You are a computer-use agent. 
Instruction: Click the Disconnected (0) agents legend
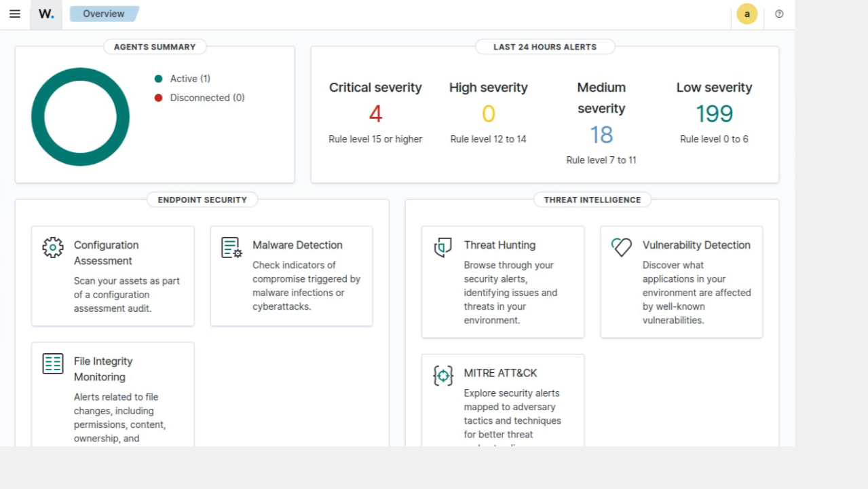(x=200, y=98)
